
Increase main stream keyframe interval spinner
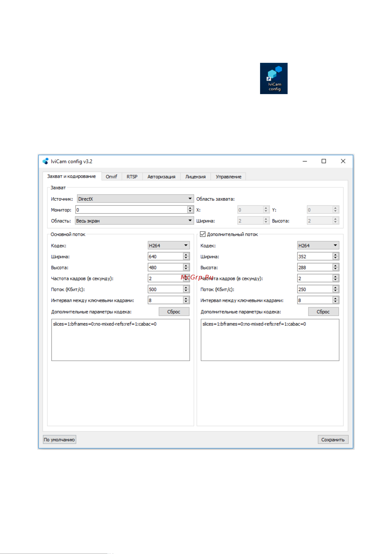186,298
